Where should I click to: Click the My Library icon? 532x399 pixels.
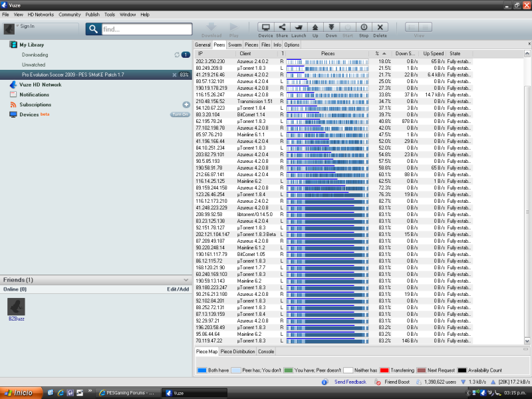point(13,45)
